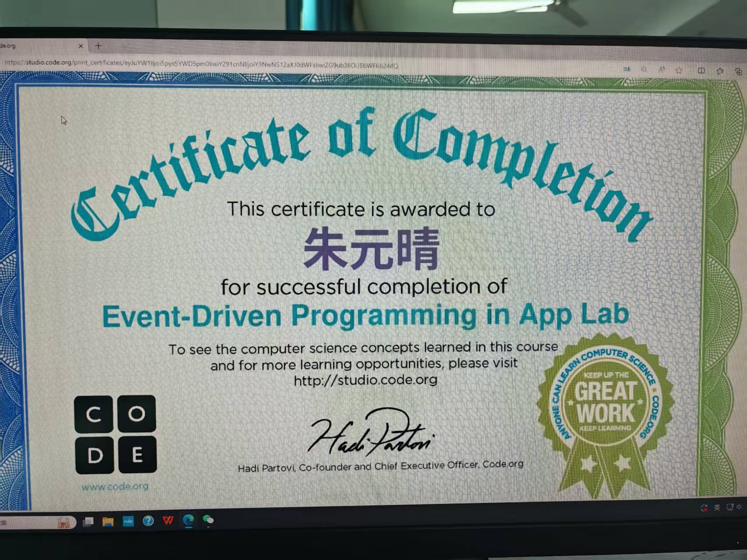Viewport: 747px width, 560px height.
Task: Click the http://studio.code.org text
Action: [366, 380]
